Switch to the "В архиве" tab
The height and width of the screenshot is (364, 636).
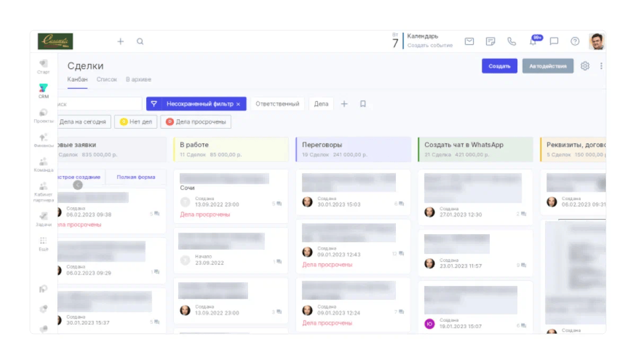[x=138, y=79]
